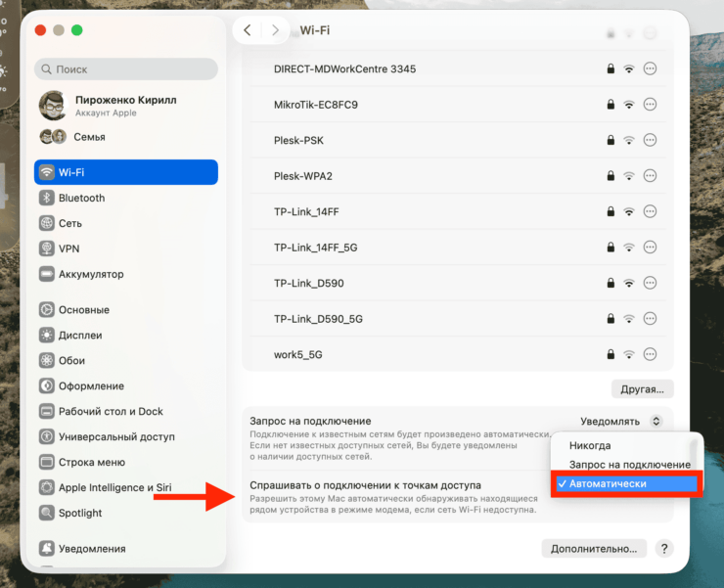This screenshot has height=588, width=724.
Task: Connect to TP-Link_D590_5G network
Action: (457, 319)
